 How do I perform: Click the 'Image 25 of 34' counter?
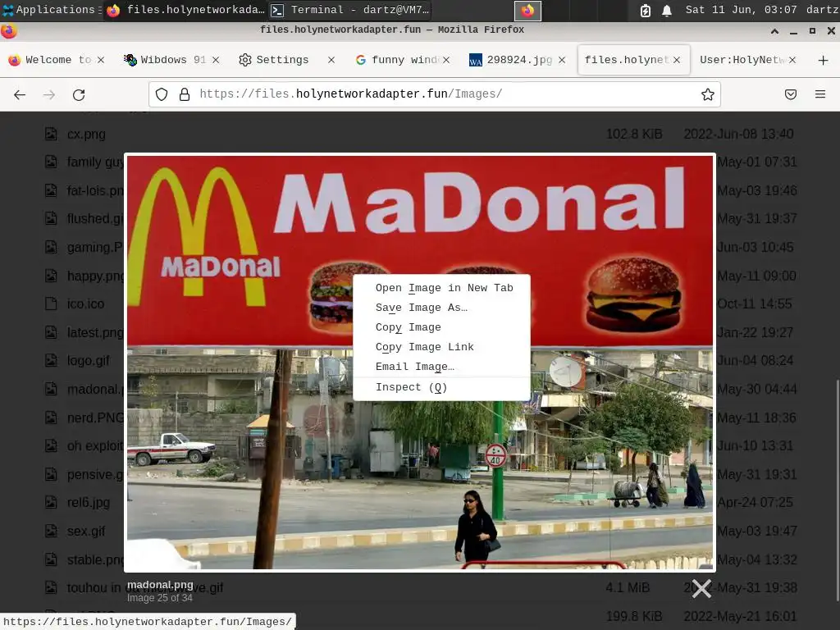160,598
